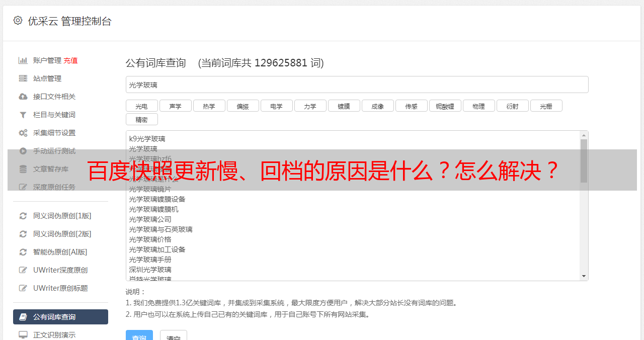The image size is (644, 340).
Task: Select the 传感 keyword tag
Action: click(x=411, y=106)
